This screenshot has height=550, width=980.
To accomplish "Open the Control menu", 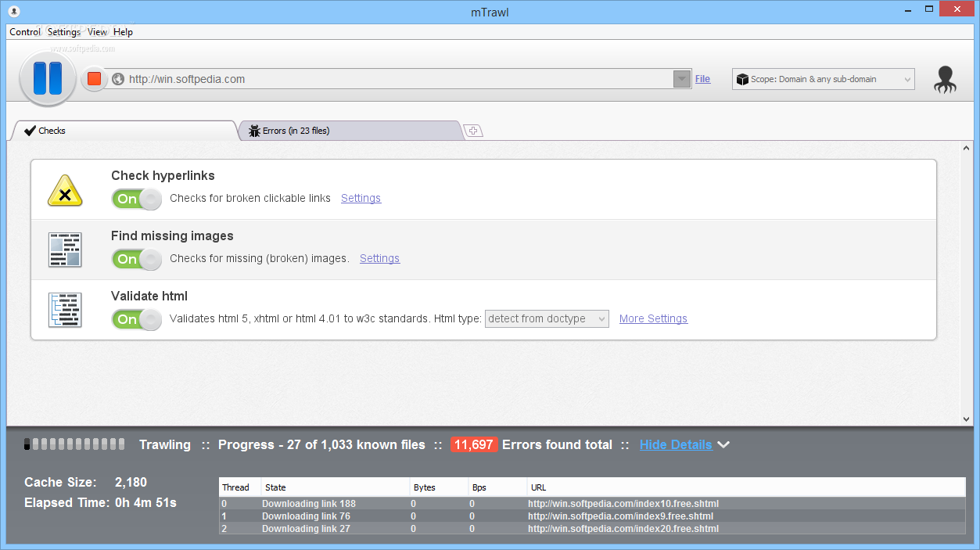I will click(25, 32).
